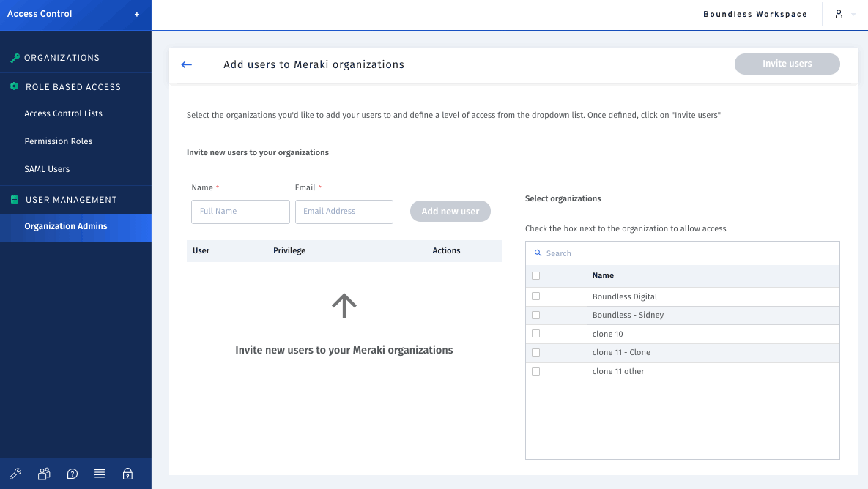The width and height of the screenshot is (868, 489).
Task: Click the Email Address input field
Action: 344,212
